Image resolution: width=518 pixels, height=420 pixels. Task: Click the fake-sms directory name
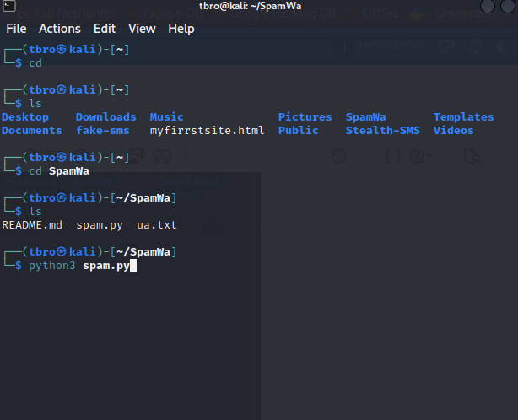[x=103, y=131]
